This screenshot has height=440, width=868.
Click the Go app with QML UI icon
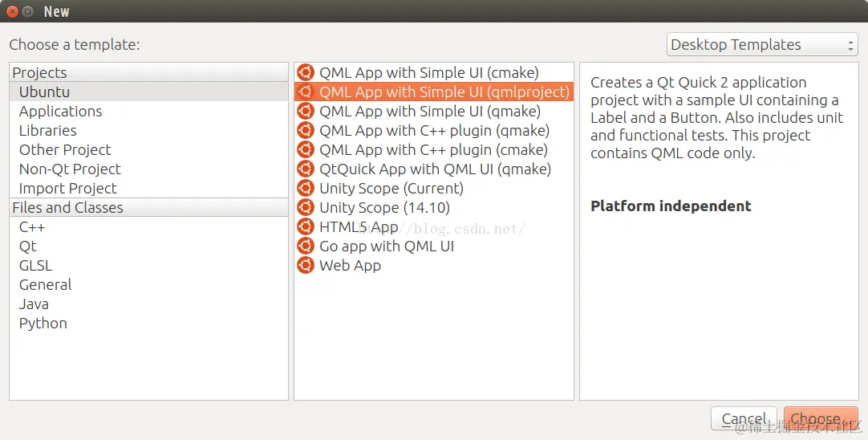point(305,246)
